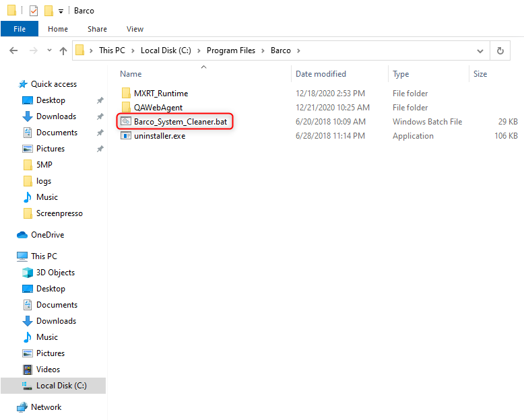This screenshot has width=524, height=420.
Task: Open pinned Pictures under Quick access
Action: point(51,149)
